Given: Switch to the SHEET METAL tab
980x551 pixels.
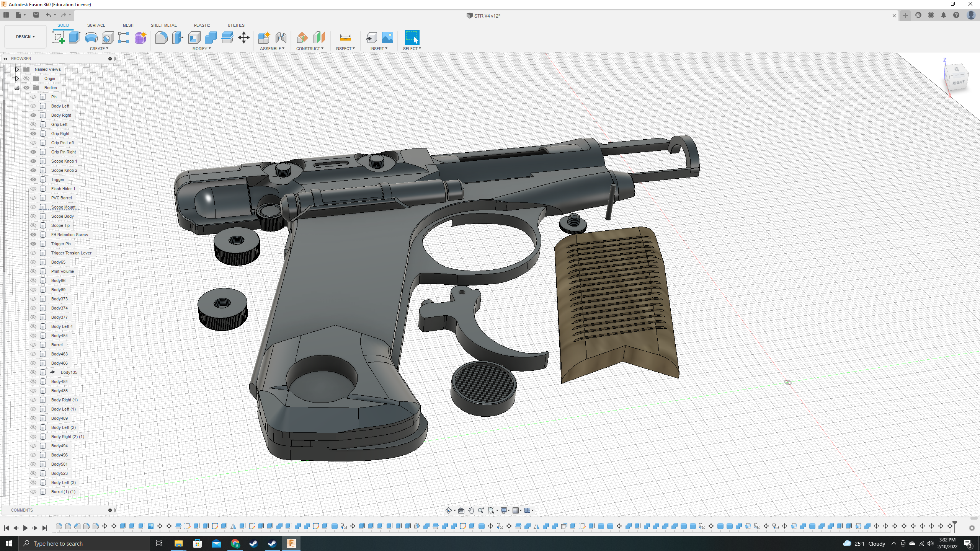Looking at the screenshot, I should pos(163,25).
